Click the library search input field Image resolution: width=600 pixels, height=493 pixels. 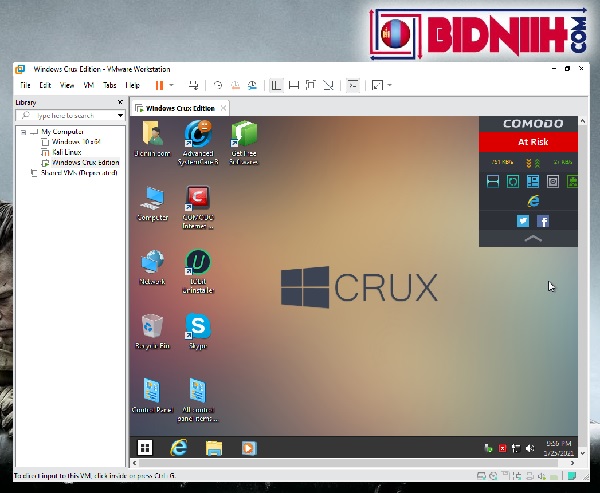point(65,115)
